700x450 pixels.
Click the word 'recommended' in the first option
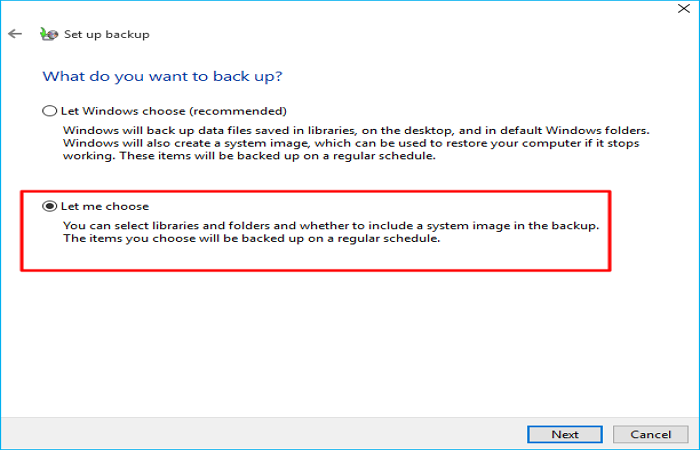249,111
